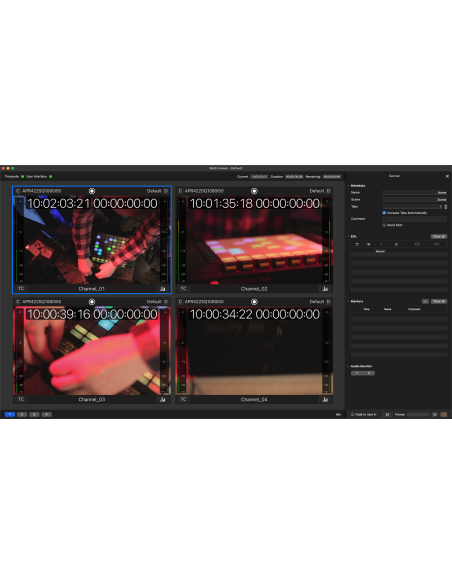Image resolution: width=452 pixels, height=584 pixels.
Task: Toggle Audio Monitor channel 1
Action: point(357,373)
